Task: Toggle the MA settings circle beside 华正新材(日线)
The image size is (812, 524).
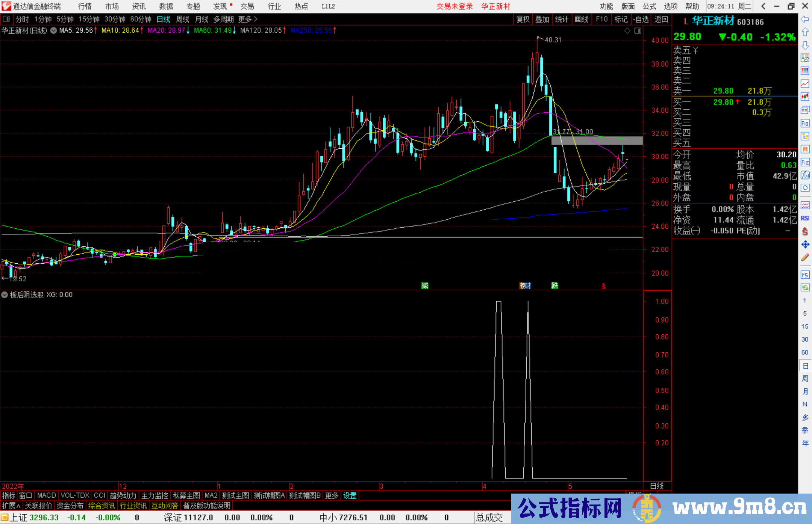Action: 54,30
